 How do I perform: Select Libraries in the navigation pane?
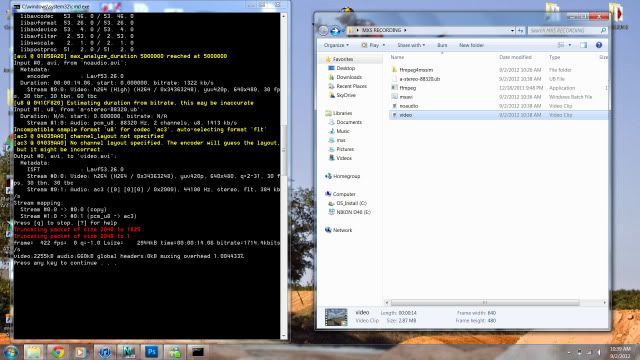342,113
